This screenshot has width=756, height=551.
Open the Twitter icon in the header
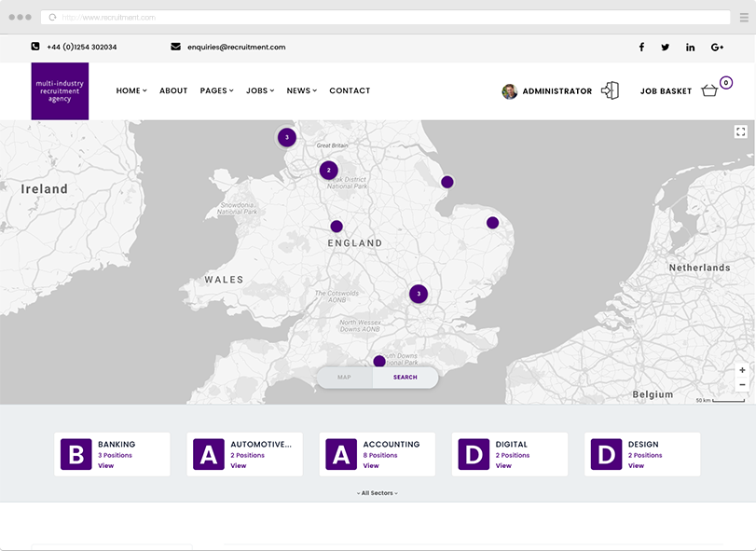(x=665, y=47)
